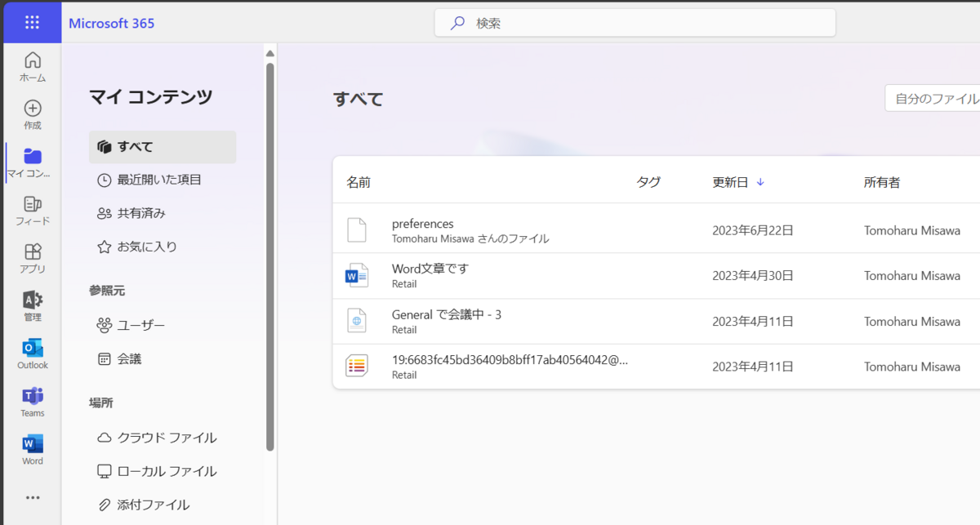
Task: Click the list icon for the 19:6683fc45 file
Action: [x=357, y=366]
